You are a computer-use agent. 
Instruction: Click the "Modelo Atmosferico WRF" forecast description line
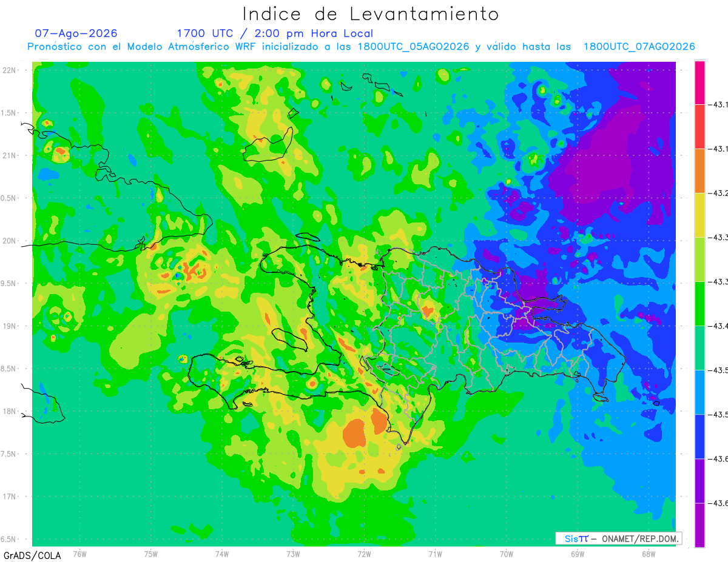[x=362, y=47]
